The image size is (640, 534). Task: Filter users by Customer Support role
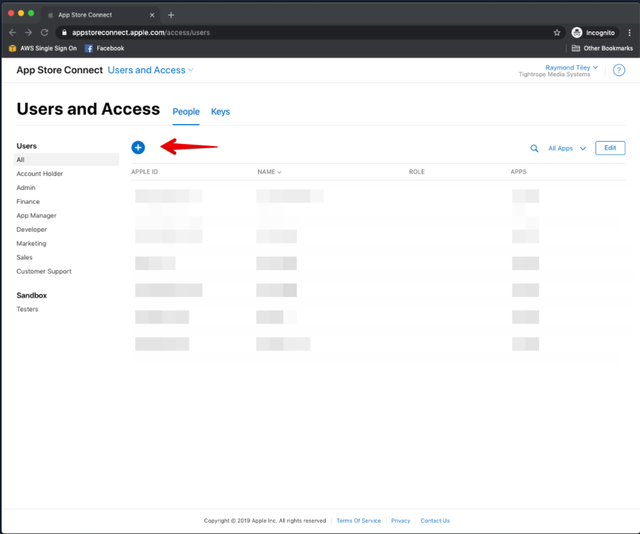click(44, 271)
